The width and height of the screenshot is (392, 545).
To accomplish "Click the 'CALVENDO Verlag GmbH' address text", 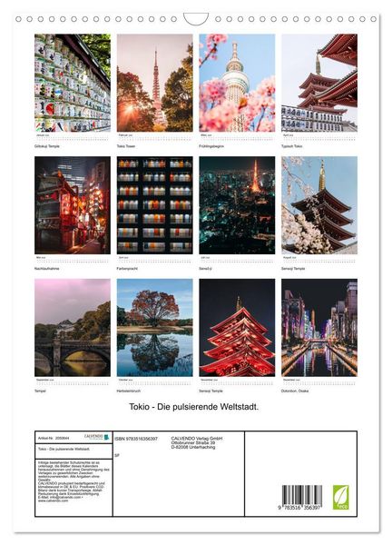I will click(x=197, y=439).
